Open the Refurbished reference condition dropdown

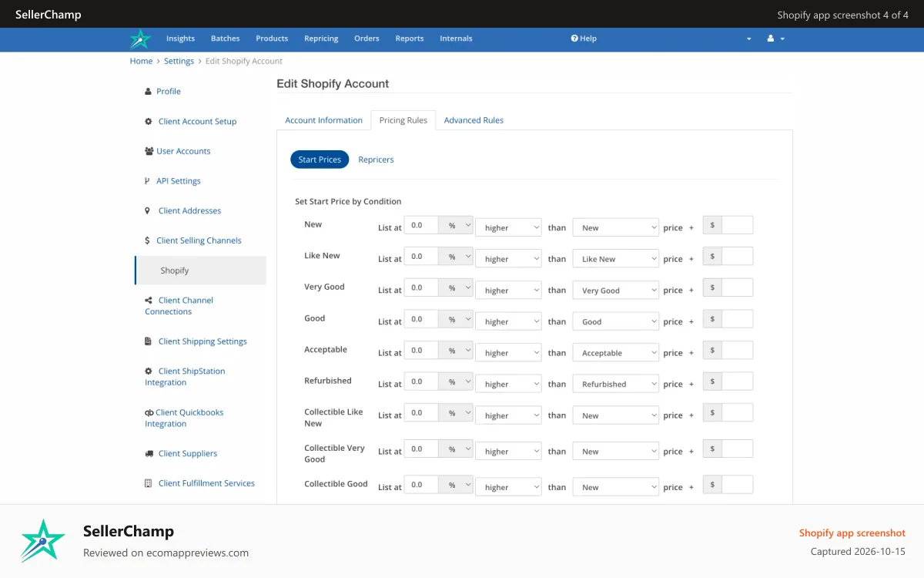(x=616, y=384)
